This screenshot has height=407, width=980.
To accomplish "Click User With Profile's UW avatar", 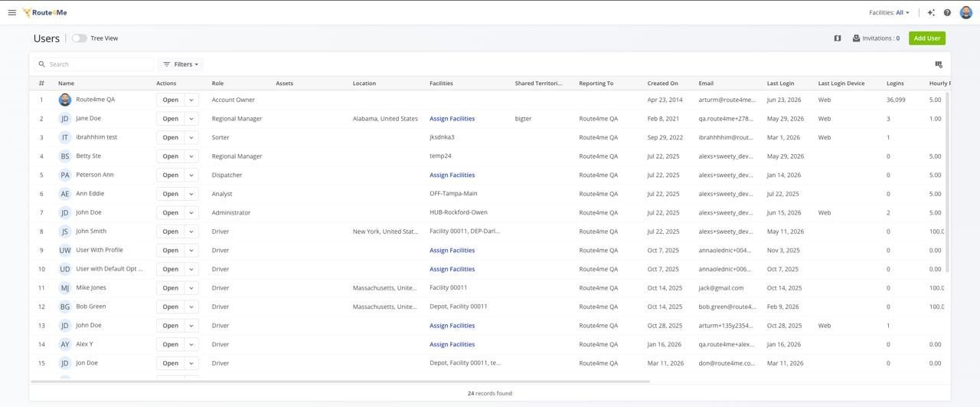I will click(65, 250).
